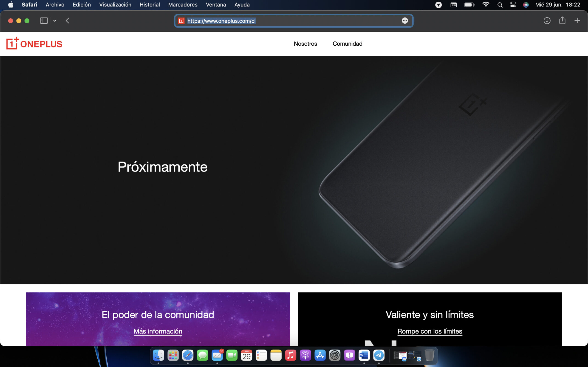
Task: Click the OnePlus logo
Action: pos(34,44)
